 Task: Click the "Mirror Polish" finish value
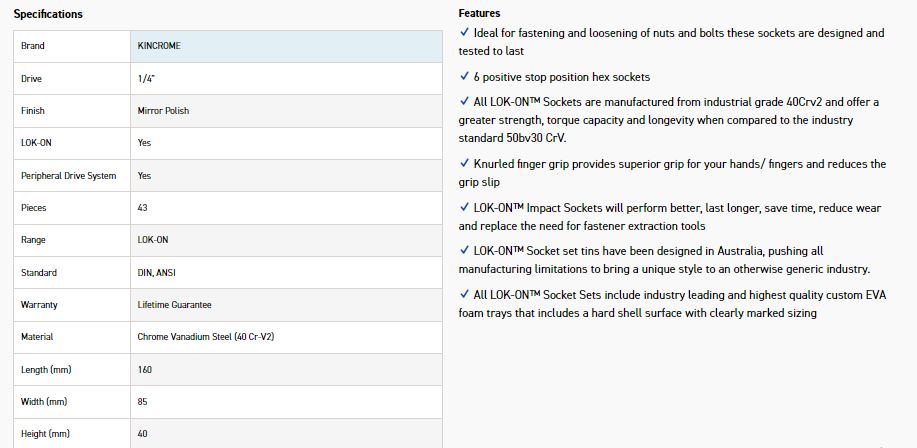163,111
